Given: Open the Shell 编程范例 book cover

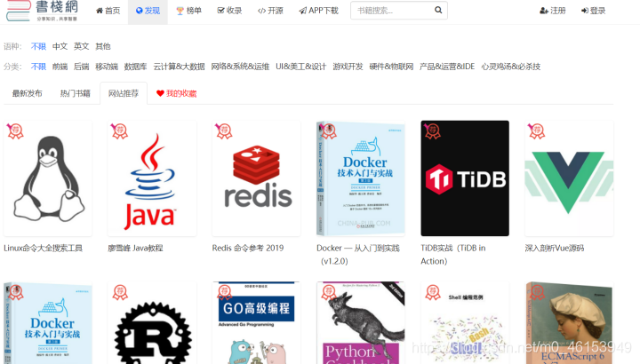Looking at the screenshot, I should coord(465,322).
